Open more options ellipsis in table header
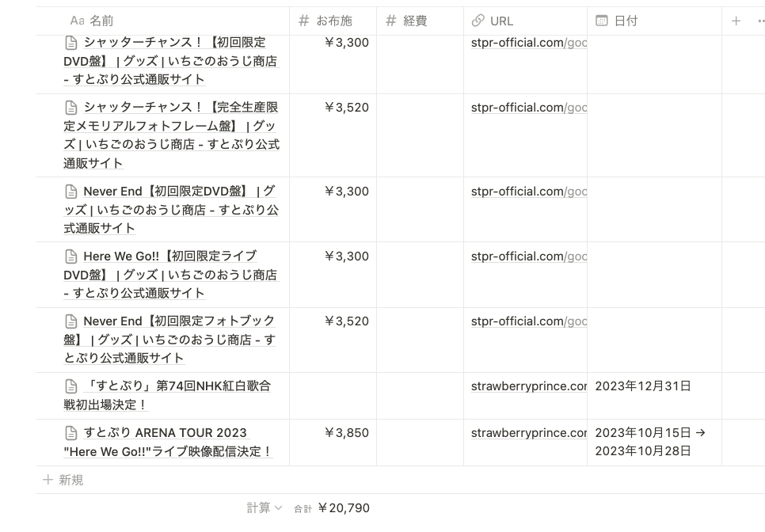The image size is (765, 532). [x=760, y=21]
